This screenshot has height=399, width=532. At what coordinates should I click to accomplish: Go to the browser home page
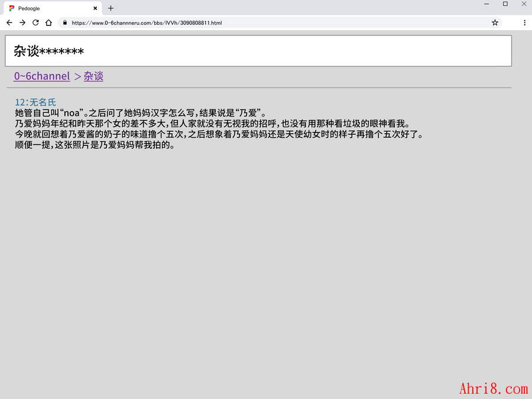(48, 22)
